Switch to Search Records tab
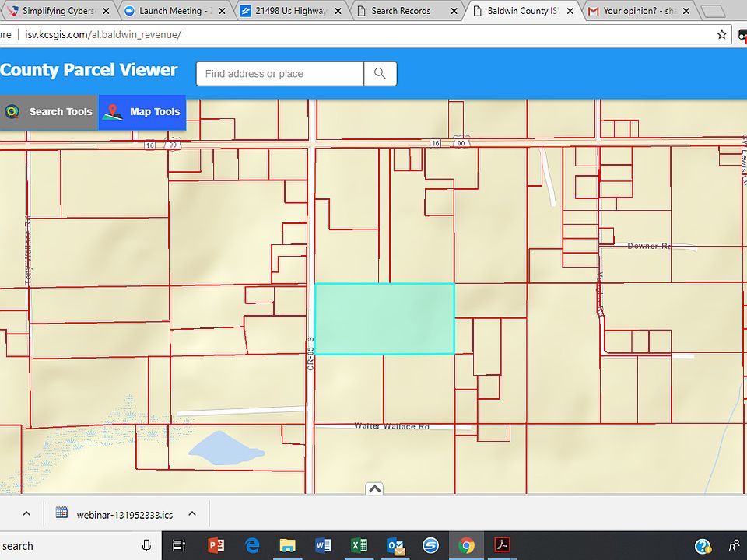 coord(406,10)
